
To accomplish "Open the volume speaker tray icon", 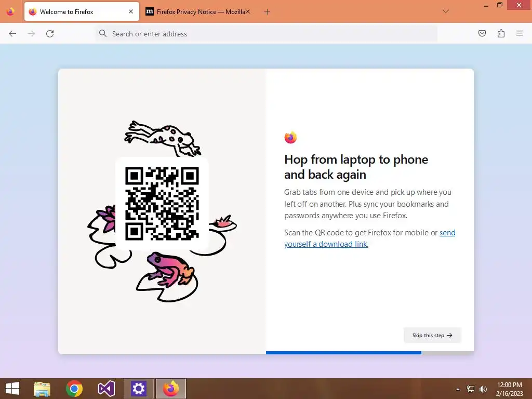I will click(x=483, y=389).
